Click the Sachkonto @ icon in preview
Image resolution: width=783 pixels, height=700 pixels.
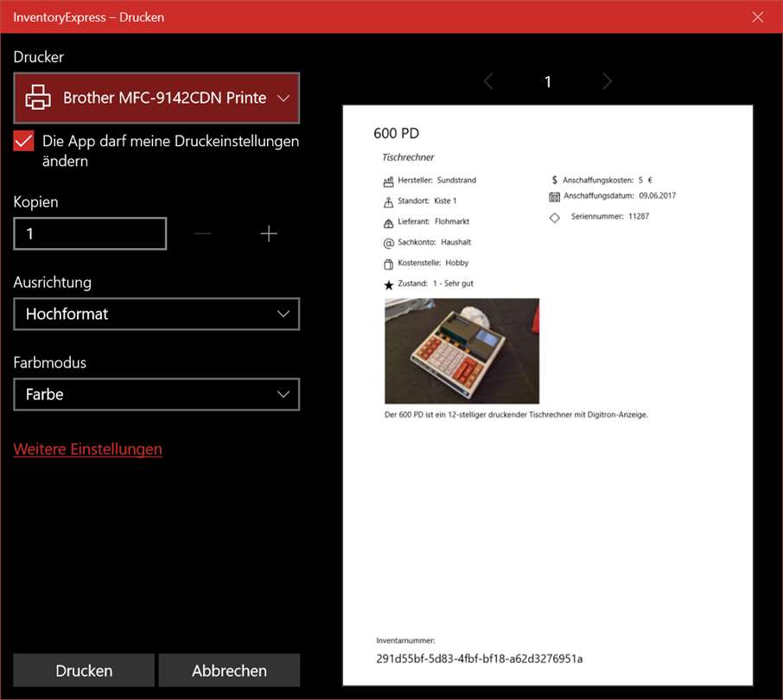tap(389, 243)
